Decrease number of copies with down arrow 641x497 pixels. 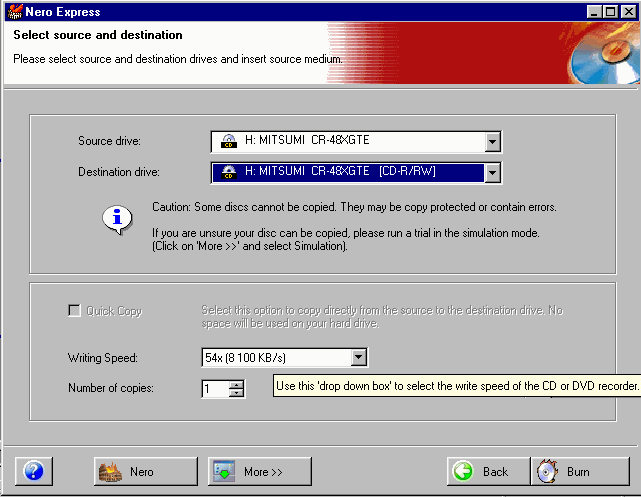click(x=236, y=393)
